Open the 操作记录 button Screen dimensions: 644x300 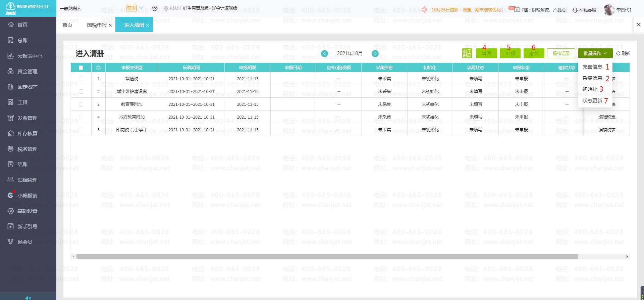pos(561,53)
